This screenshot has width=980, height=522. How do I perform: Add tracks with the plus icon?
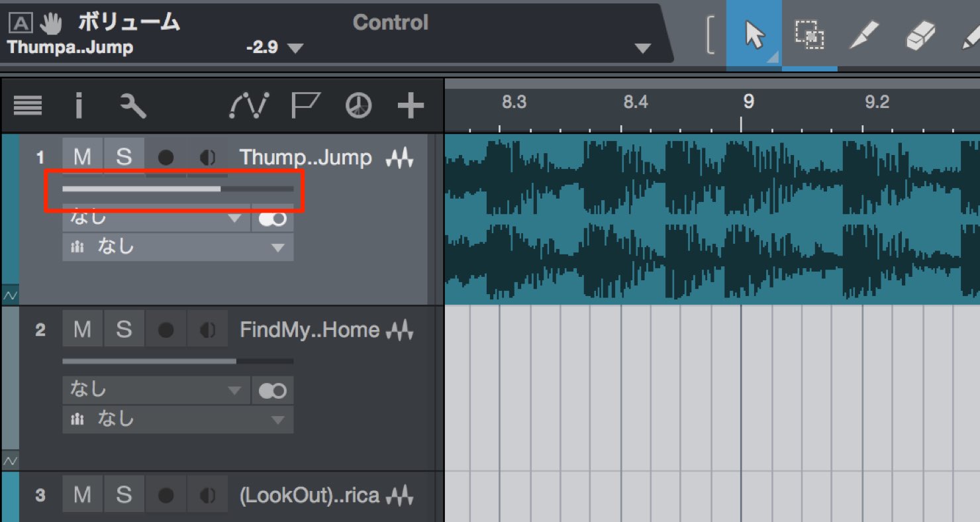point(411,105)
